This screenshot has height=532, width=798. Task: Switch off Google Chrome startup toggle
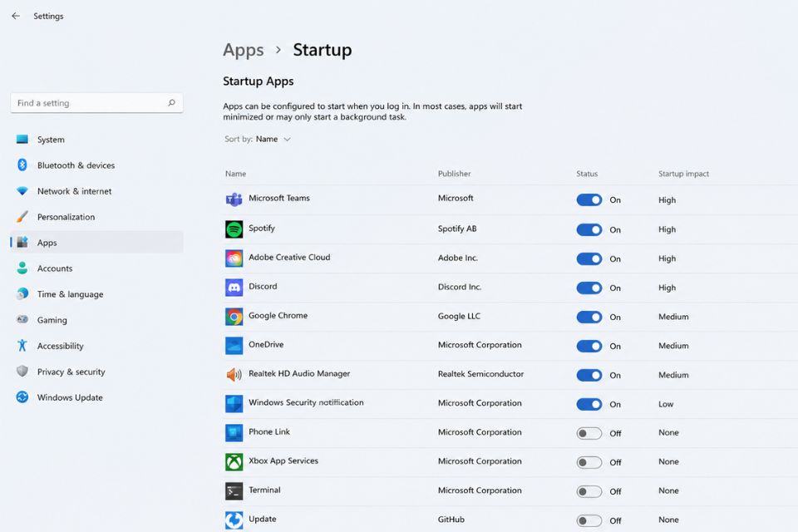(x=589, y=317)
